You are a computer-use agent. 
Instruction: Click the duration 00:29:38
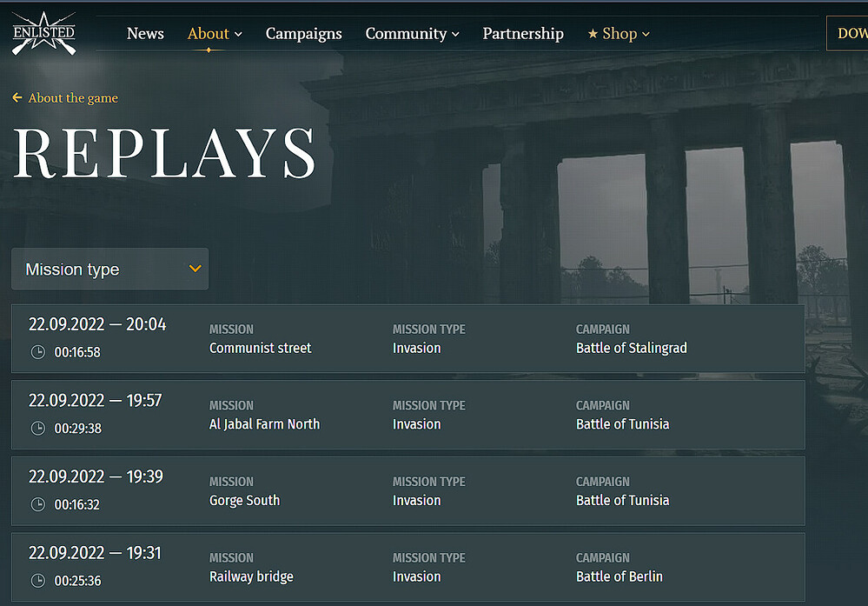pyautogui.click(x=78, y=429)
